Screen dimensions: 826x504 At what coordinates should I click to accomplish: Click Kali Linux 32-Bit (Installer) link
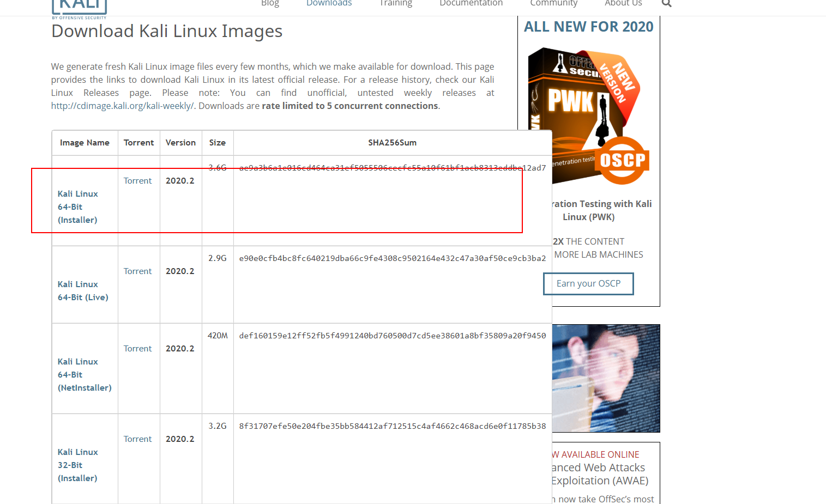click(x=78, y=465)
